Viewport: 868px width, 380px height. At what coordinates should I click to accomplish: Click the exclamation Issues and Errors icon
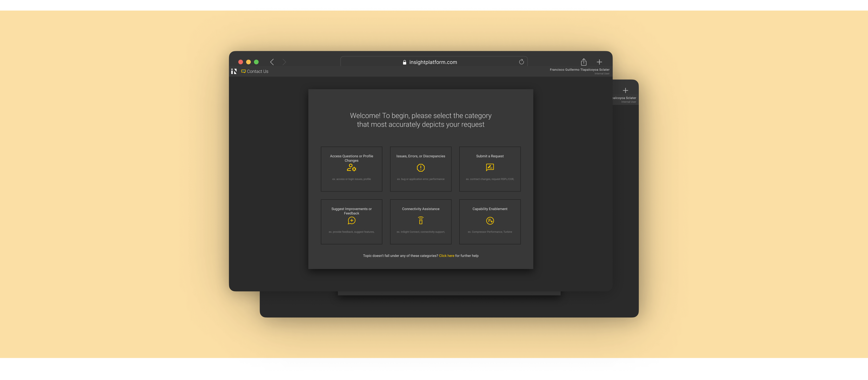421,168
